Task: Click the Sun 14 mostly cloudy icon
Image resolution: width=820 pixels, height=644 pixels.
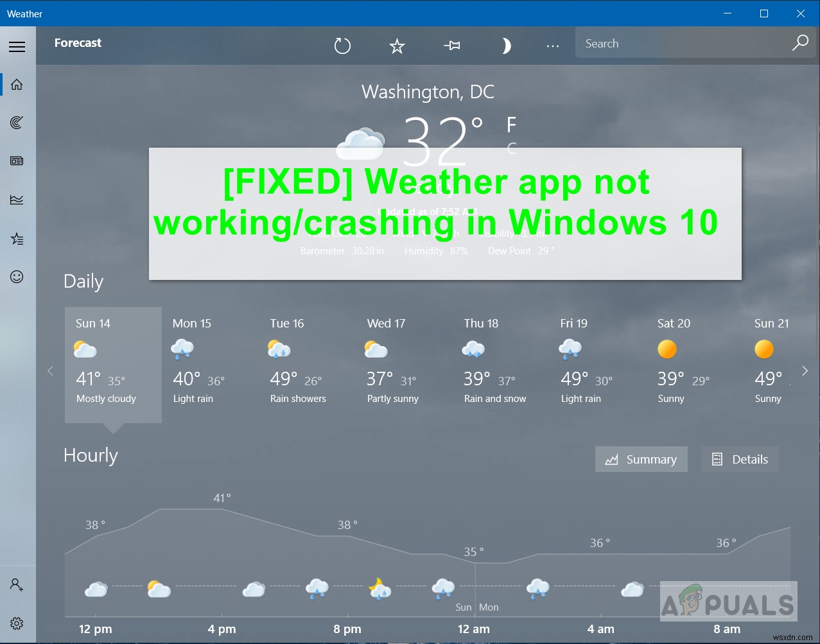Action: 85,350
